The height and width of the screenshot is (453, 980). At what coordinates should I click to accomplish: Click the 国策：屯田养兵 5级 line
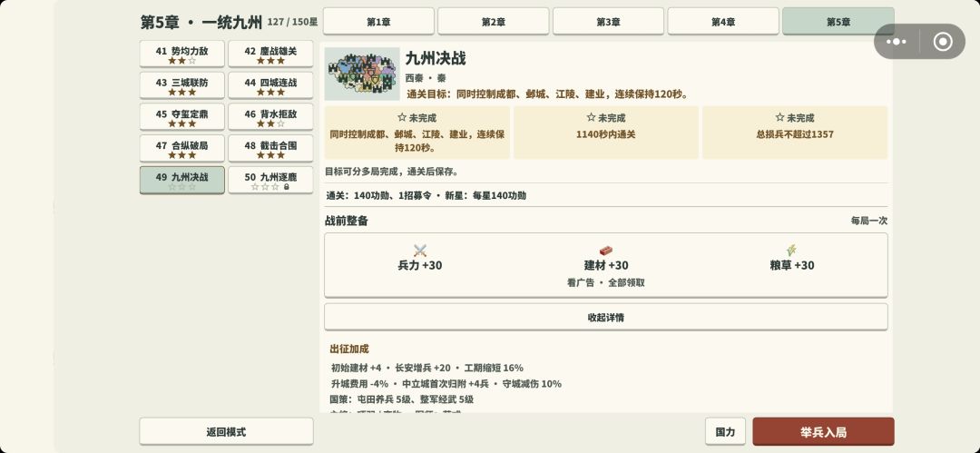coord(402,399)
